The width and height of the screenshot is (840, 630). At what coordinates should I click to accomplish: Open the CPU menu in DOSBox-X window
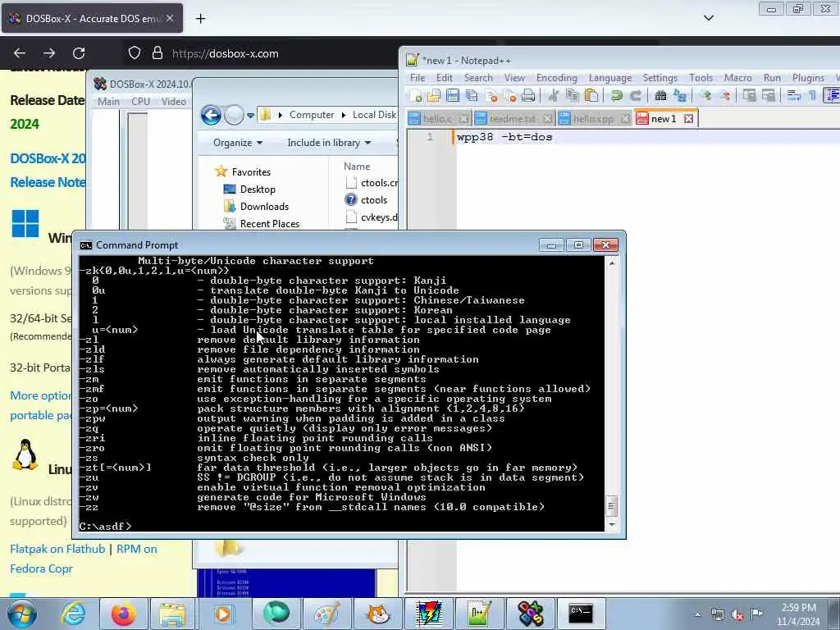tap(140, 101)
